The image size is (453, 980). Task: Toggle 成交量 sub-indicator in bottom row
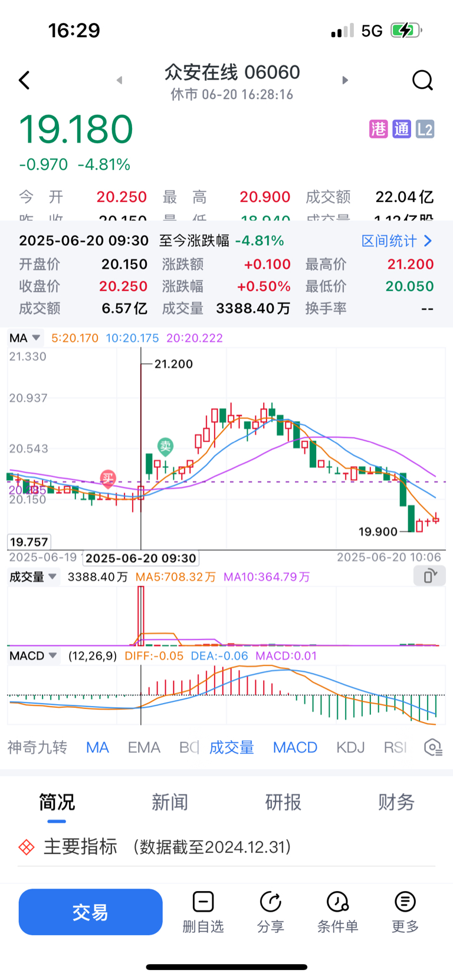point(232,747)
